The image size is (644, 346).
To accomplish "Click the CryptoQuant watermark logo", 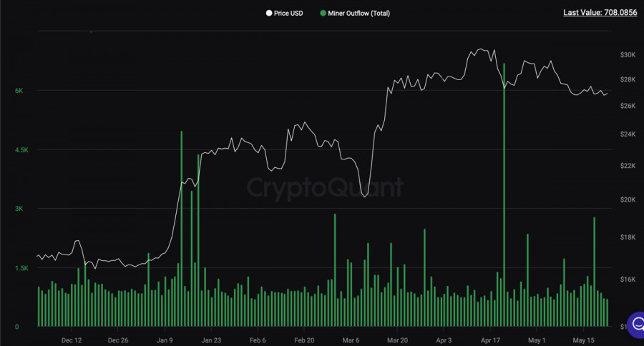I will click(x=325, y=187).
